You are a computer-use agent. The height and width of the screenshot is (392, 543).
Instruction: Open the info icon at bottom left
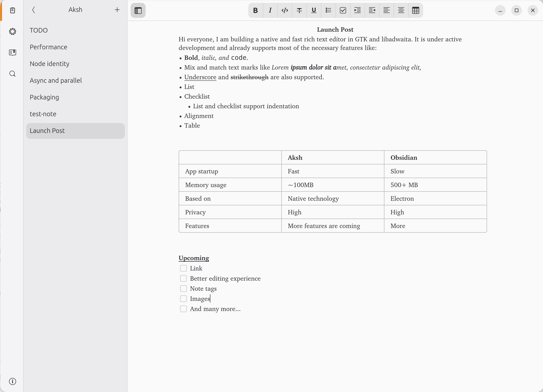coord(13,381)
